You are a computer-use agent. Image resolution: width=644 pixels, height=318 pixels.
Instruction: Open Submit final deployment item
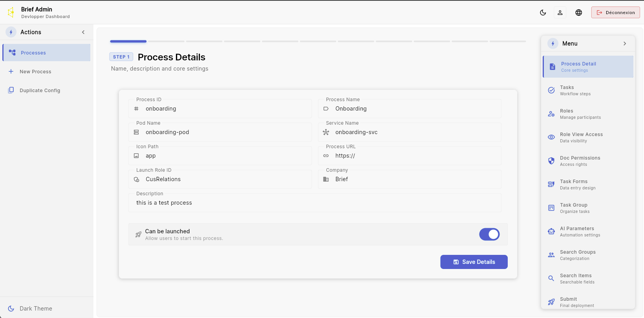588,302
